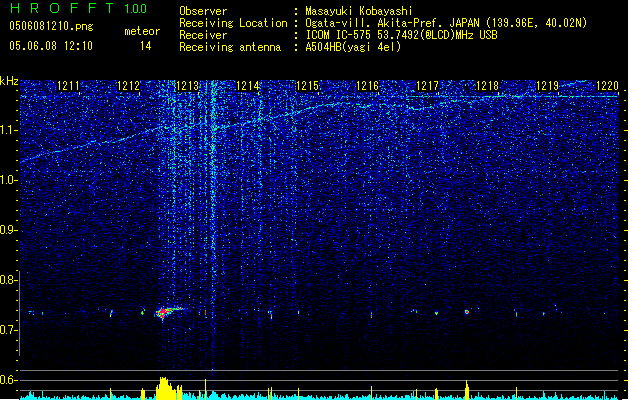Click the 1.0 kHz axis label
Viewport: 629px width, 400px height.
point(8,180)
